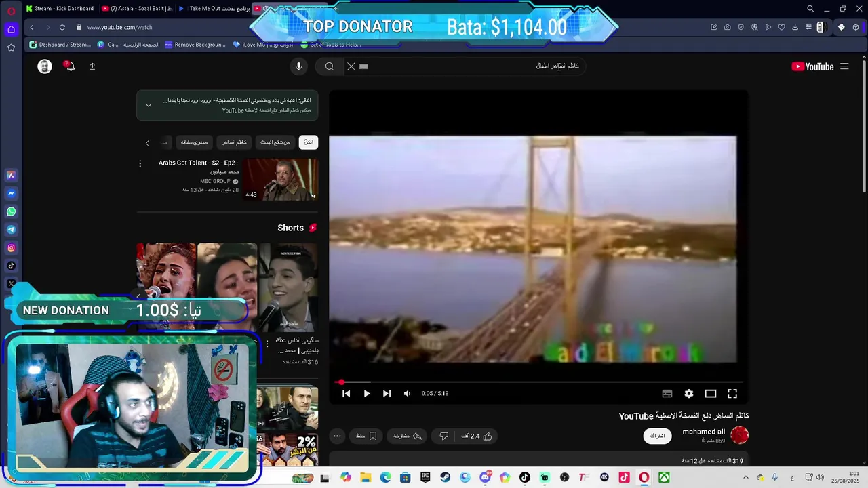Open Opera sidebar home button
Viewport: 868px width, 488px height.
(11, 29)
